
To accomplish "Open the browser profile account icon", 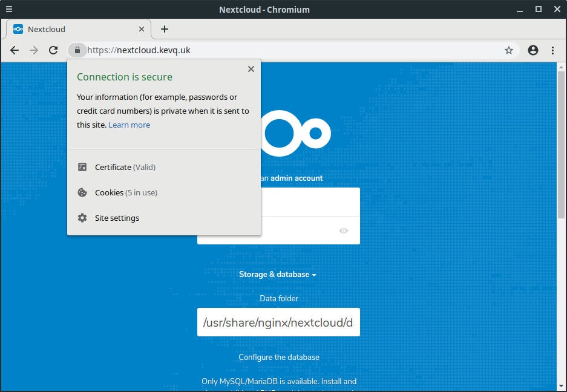I will 533,50.
